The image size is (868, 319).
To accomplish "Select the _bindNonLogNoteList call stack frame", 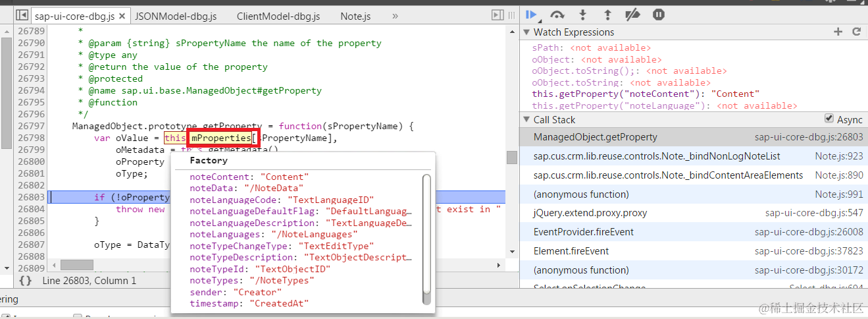I will tap(694, 156).
